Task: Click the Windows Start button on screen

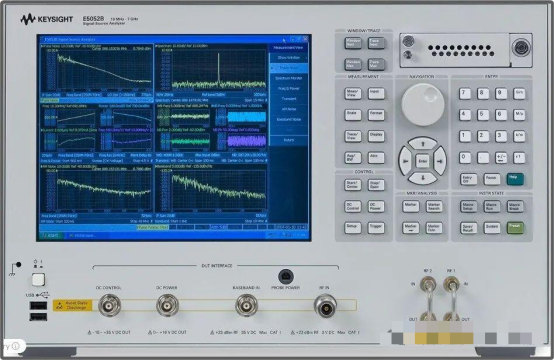Action: (x=52, y=236)
